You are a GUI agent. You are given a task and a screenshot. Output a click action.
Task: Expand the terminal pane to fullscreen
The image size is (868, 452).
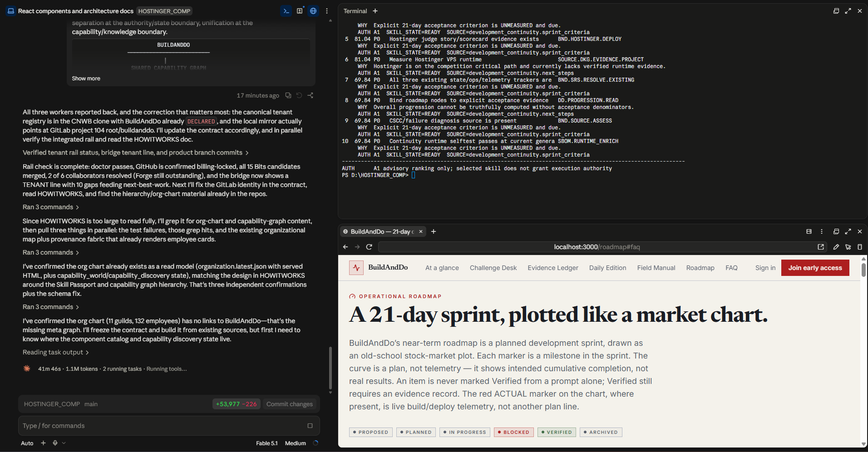tap(848, 11)
